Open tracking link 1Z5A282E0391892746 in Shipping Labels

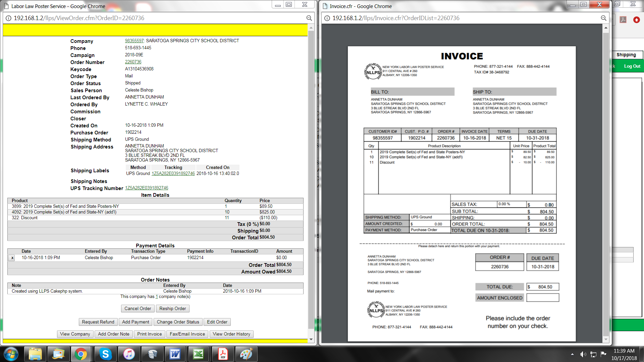point(173,173)
